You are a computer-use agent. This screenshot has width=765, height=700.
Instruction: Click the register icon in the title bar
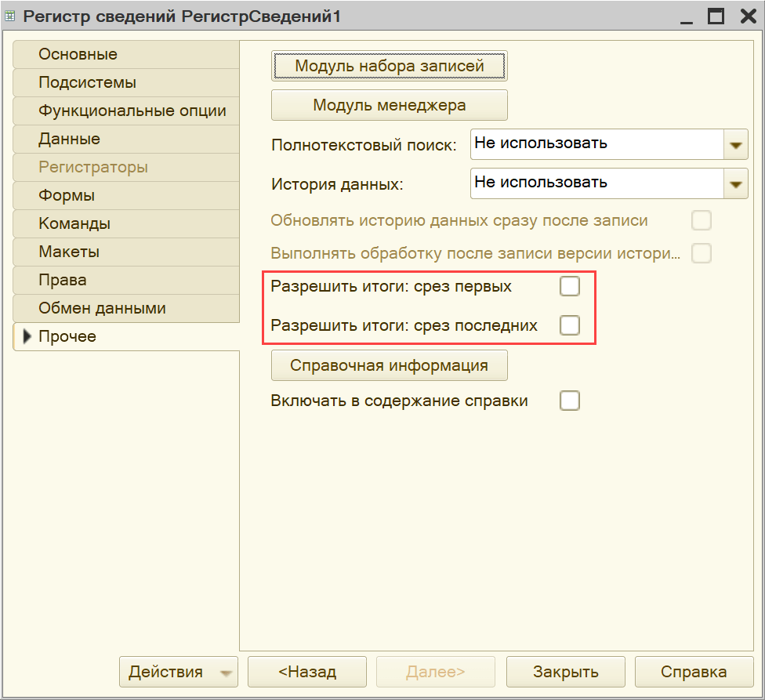pos(10,16)
